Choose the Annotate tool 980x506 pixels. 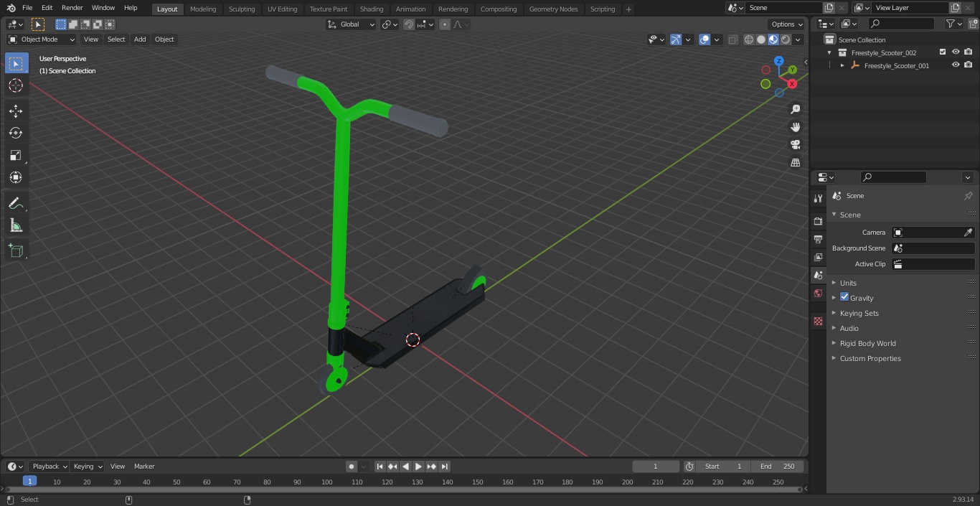coord(16,203)
